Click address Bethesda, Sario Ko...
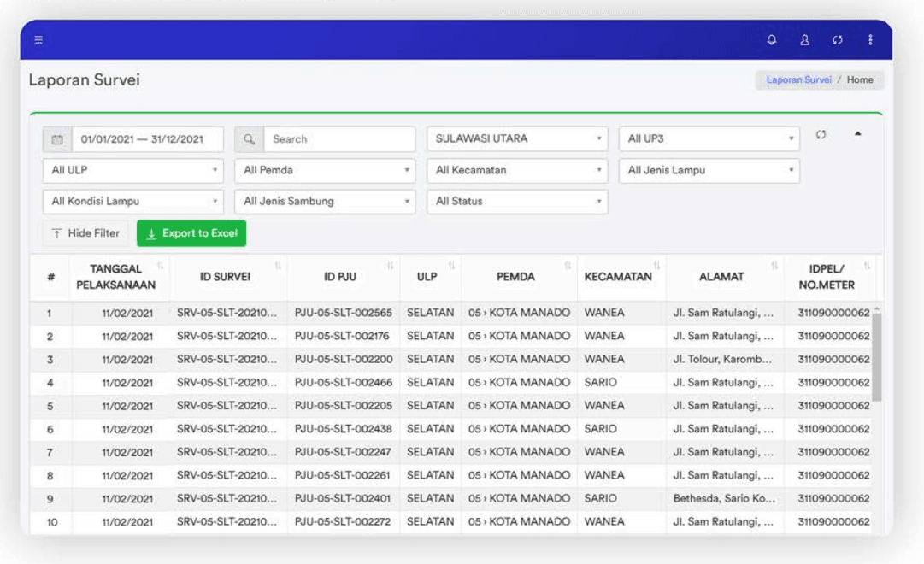The width and height of the screenshot is (924, 564). [724, 498]
